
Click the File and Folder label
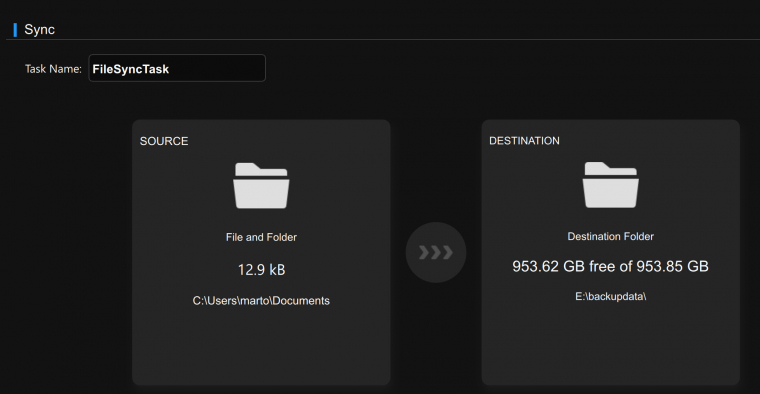(x=261, y=237)
